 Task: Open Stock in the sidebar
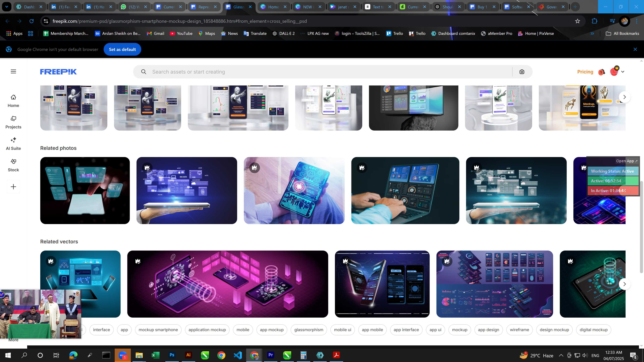point(13,165)
